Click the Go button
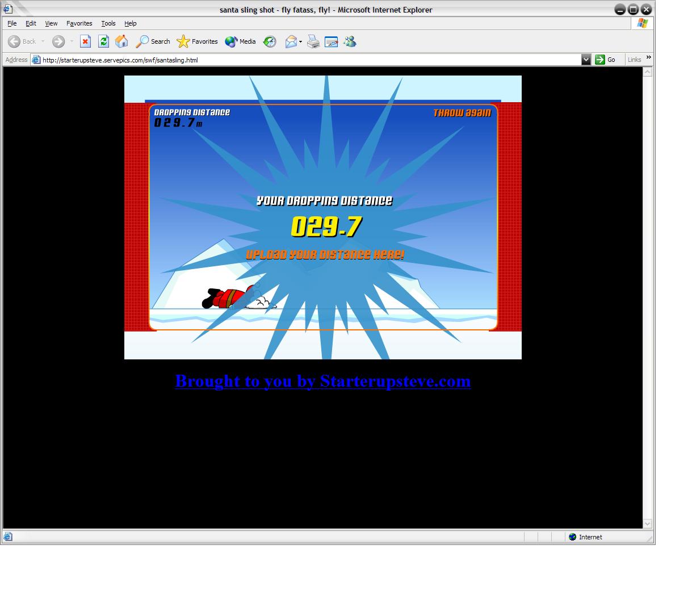This screenshot has height=616, width=692. [x=605, y=60]
